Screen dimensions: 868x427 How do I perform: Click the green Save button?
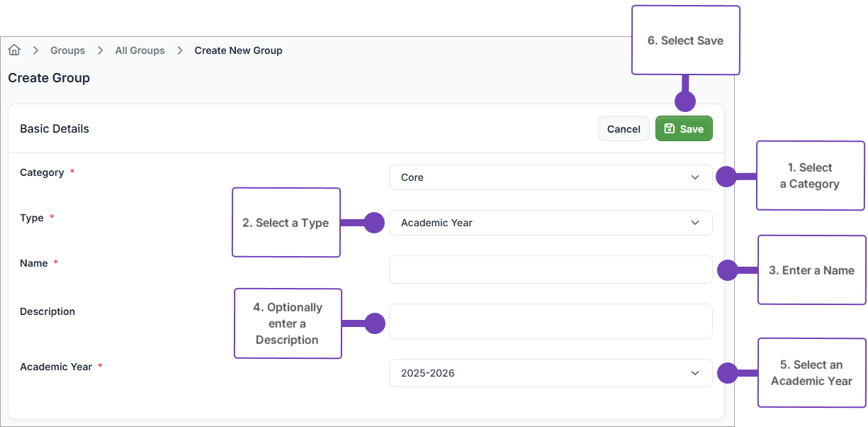[x=683, y=128]
